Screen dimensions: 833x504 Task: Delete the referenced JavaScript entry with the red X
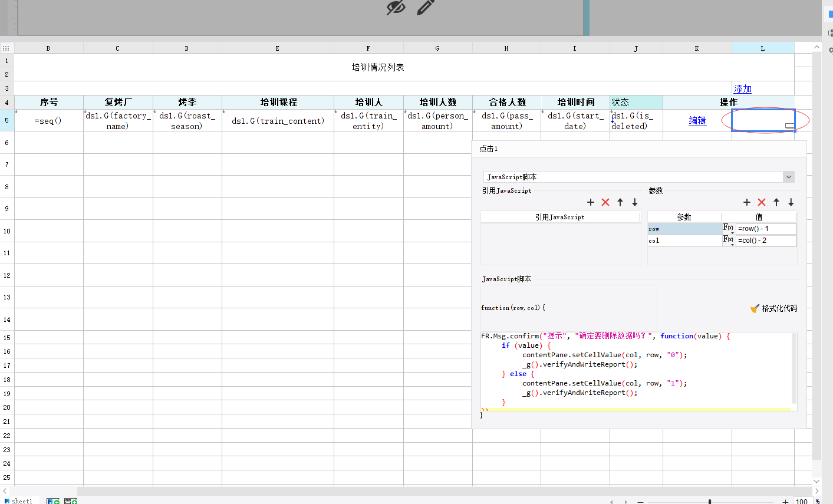click(605, 202)
